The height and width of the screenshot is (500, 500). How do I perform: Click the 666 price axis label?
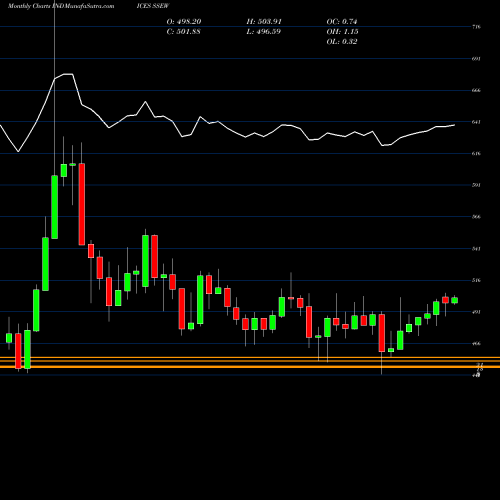476,90
